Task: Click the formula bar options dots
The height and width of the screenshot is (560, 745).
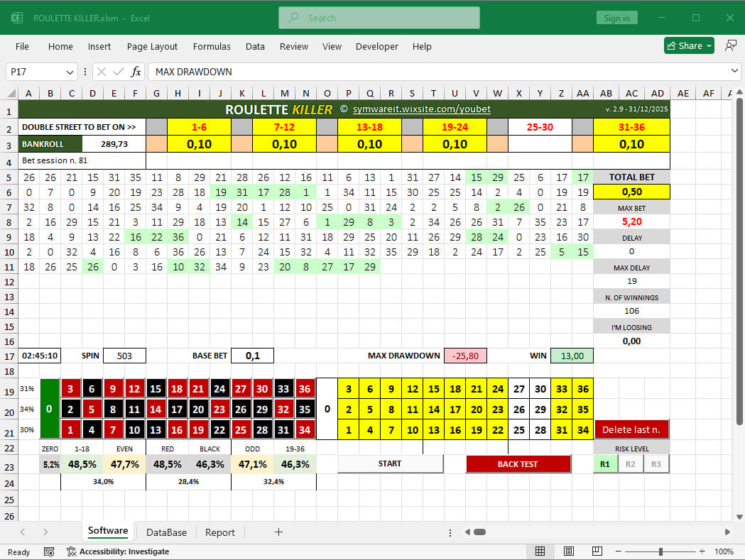Action: click(x=85, y=72)
